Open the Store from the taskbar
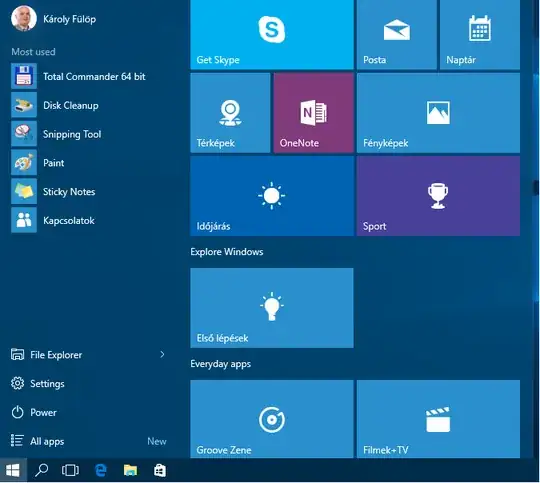The image size is (540, 483). [x=160, y=470]
